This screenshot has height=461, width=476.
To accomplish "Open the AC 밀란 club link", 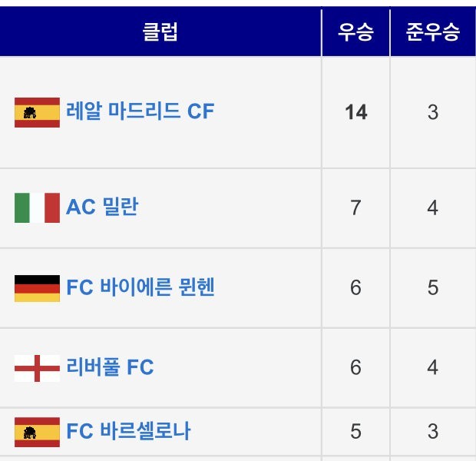I will 102,207.
